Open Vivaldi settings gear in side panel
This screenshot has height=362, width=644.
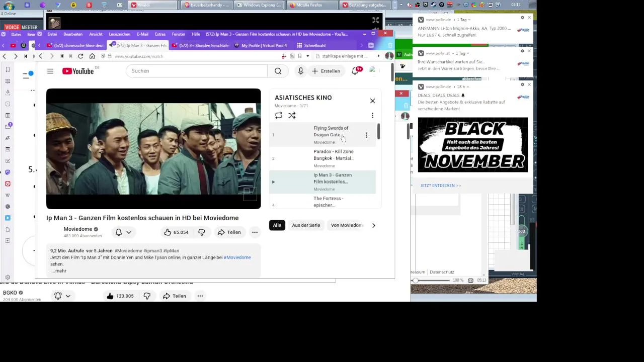(8, 278)
